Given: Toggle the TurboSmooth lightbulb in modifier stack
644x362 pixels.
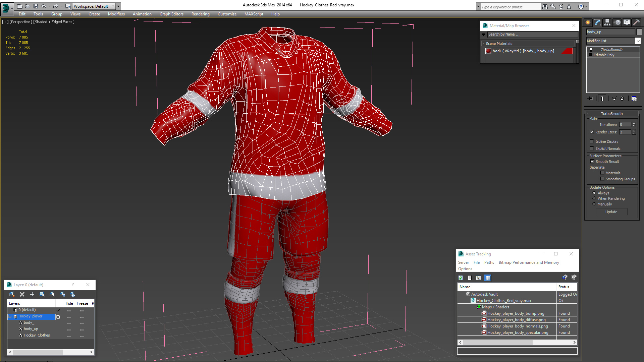Looking at the screenshot, I should pyautogui.click(x=591, y=50).
